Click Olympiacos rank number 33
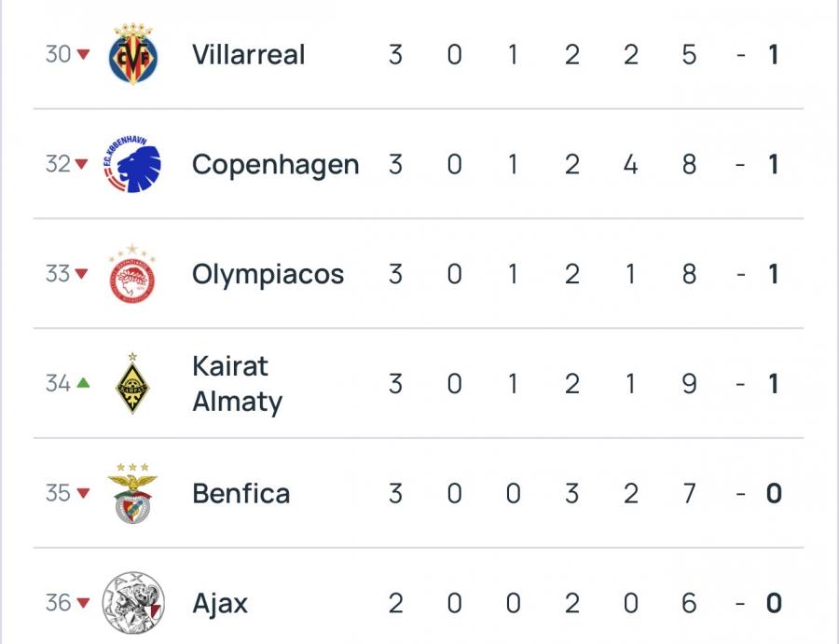Image resolution: width=839 pixels, height=644 pixels. (58, 275)
